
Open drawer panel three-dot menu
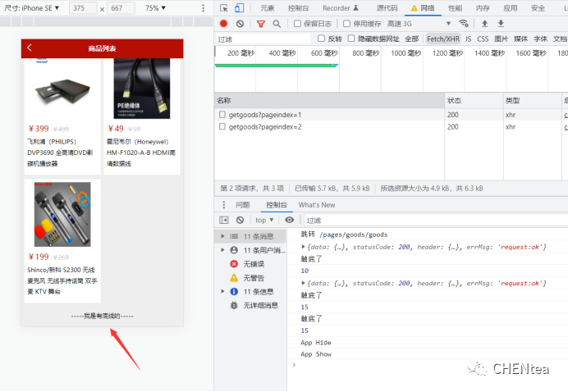[224, 205]
